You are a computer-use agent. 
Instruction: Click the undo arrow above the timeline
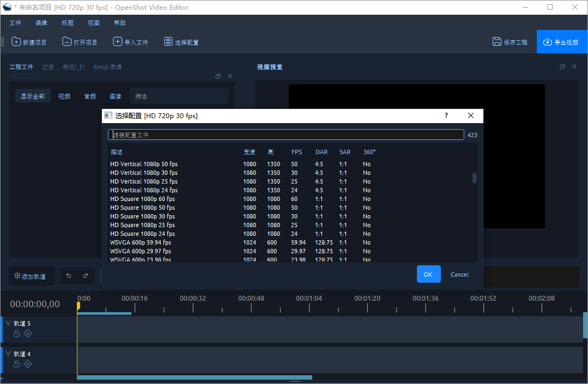point(68,276)
